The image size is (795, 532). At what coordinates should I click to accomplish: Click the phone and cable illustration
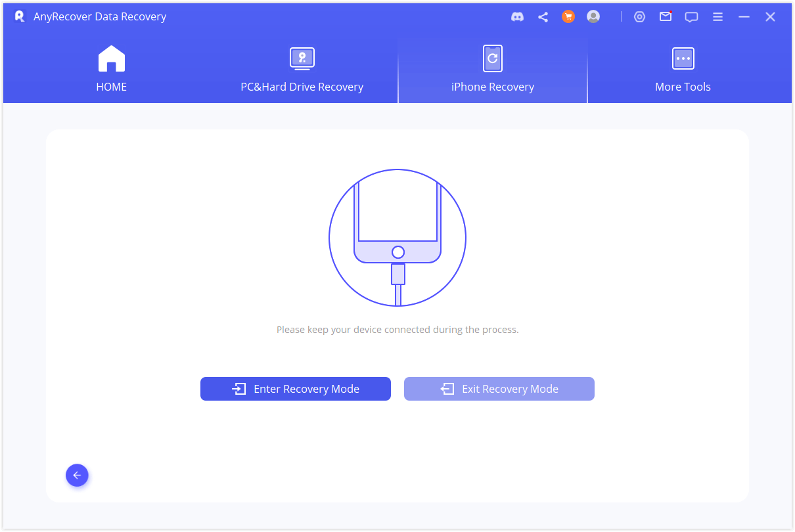point(397,238)
